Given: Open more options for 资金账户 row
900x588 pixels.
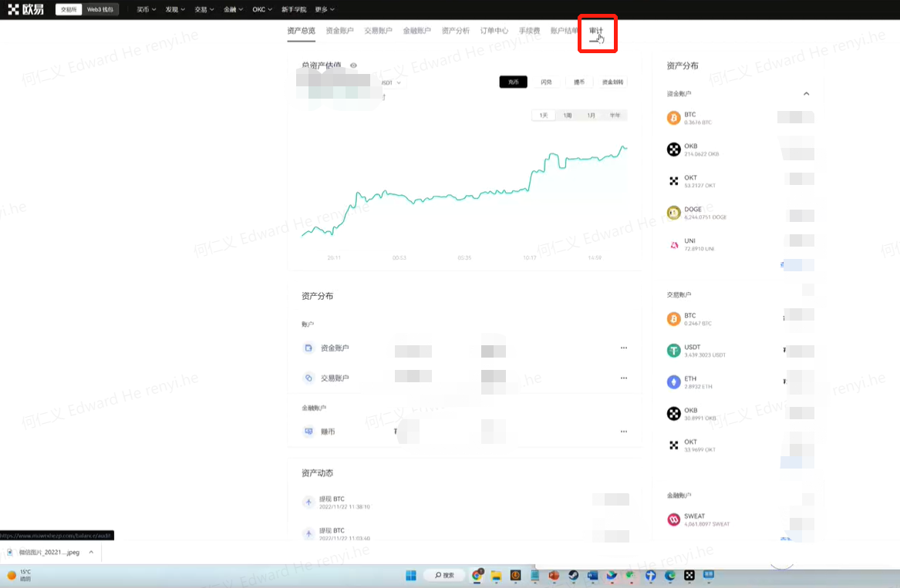Looking at the screenshot, I should pos(623,348).
